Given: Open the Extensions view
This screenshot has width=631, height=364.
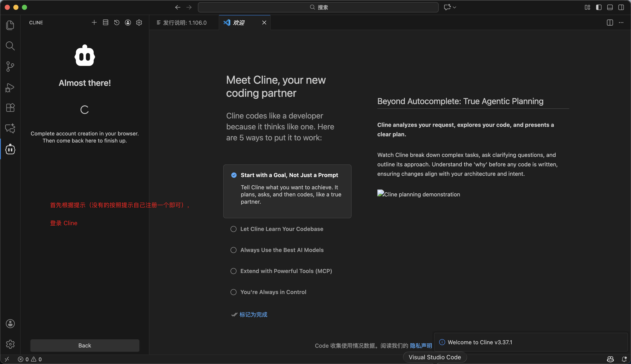Looking at the screenshot, I should click(x=10, y=108).
